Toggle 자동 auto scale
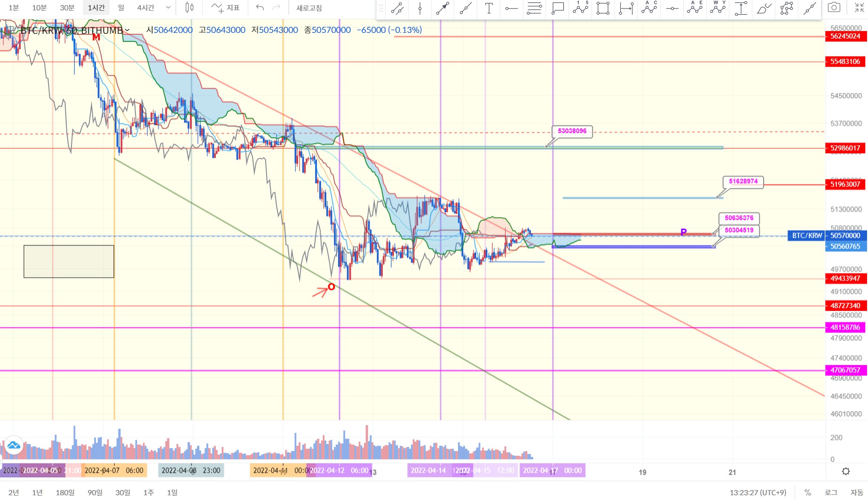The width and height of the screenshot is (868, 499). click(856, 492)
